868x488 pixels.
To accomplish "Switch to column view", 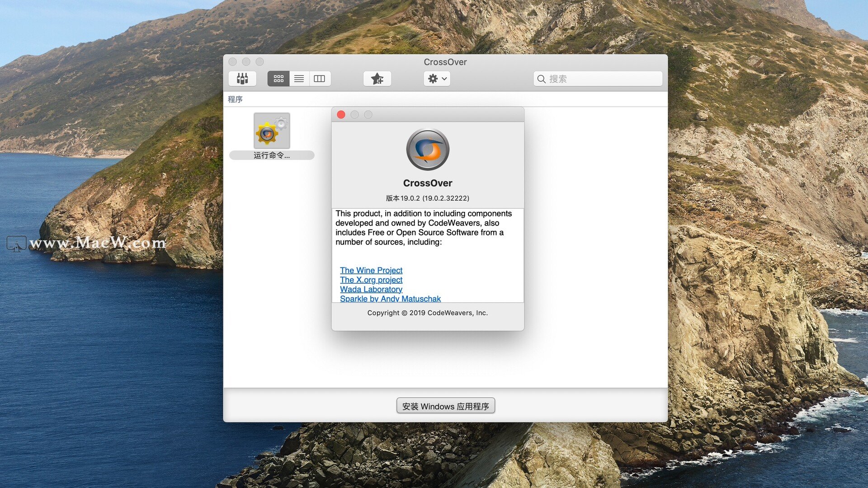I will click(x=320, y=79).
